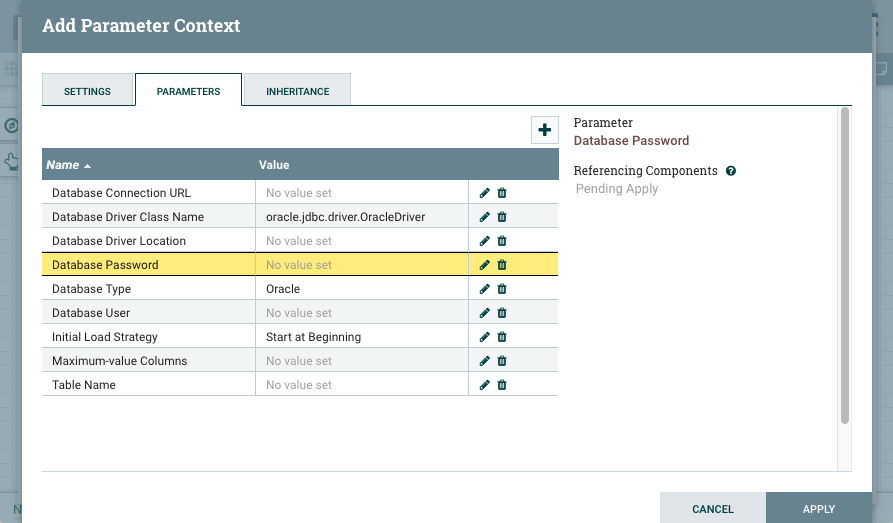Viewport: 893px width, 523px height.
Task: Delete the Database User parameter
Action: 502,313
